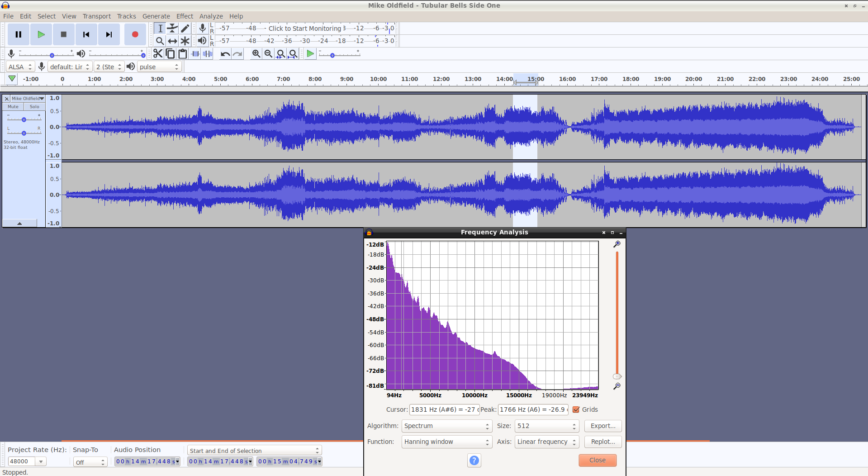Open the Frequency Analysis help icon
The width and height of the screenshot is (868, 476).
474,460
